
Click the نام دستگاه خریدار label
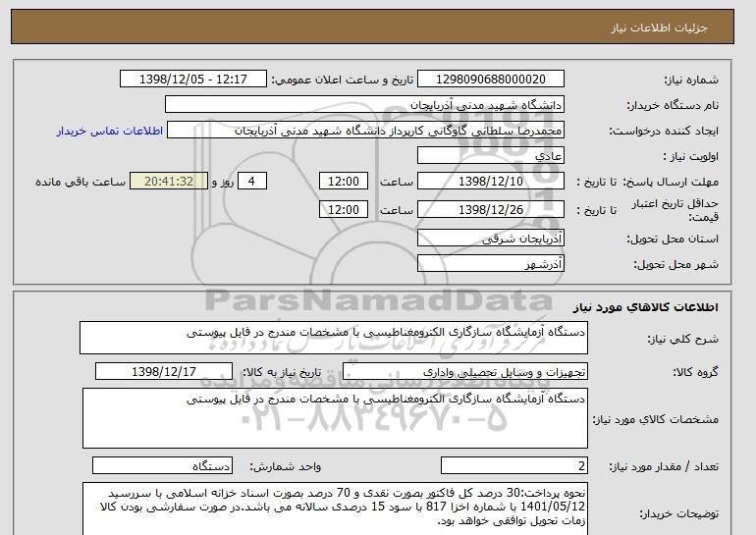point(673,105)
